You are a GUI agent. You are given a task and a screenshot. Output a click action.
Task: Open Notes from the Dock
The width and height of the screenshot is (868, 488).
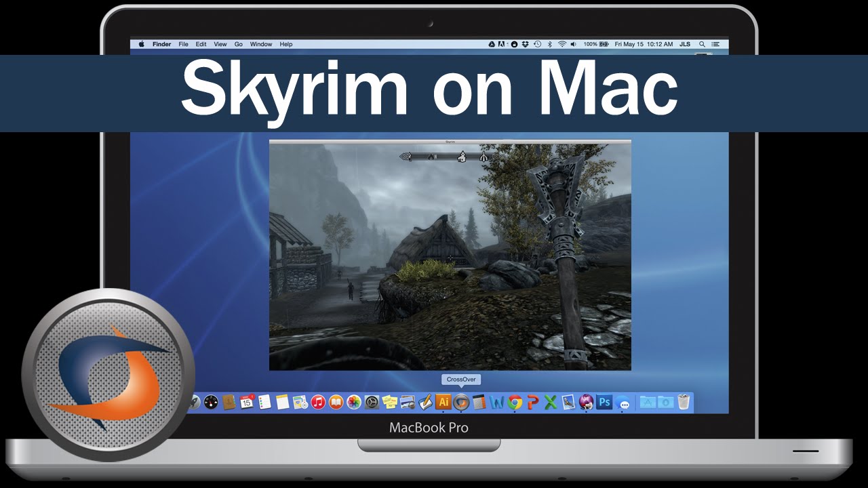pyautogui.click(x=283, y=403)
